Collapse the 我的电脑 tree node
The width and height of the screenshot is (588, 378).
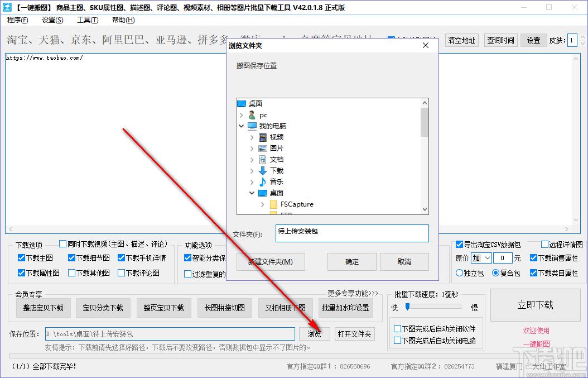[x=242, y=126]
